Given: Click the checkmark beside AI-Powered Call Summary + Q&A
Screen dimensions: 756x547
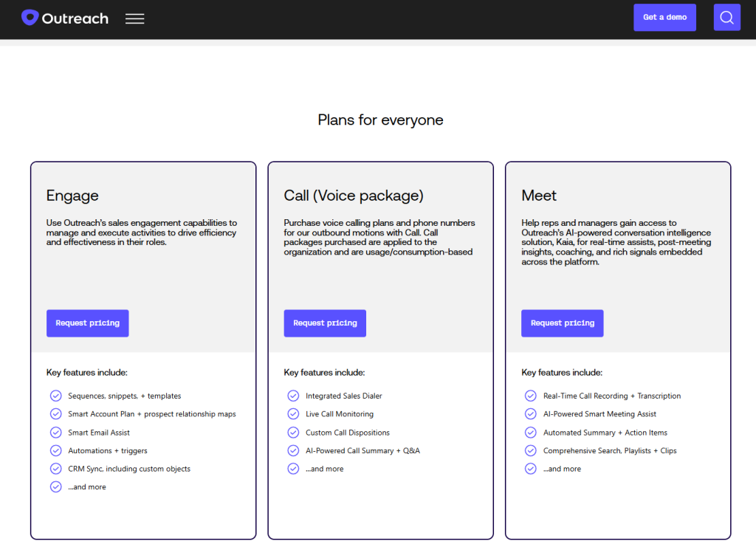Looking at the screenshot, I should point(293,450).
